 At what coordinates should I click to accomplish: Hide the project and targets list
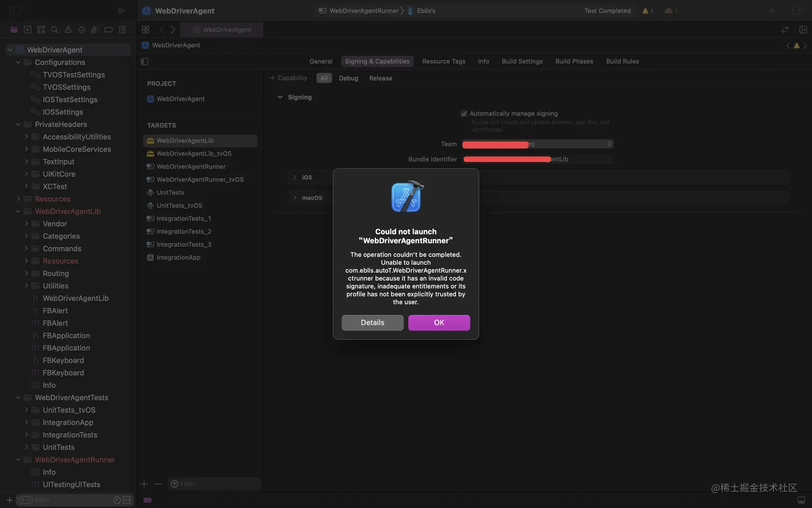click(x=144, y=61)
